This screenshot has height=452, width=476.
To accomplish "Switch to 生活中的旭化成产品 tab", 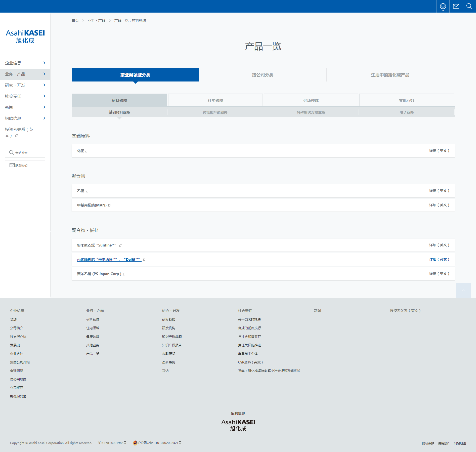I will point(390,75).
